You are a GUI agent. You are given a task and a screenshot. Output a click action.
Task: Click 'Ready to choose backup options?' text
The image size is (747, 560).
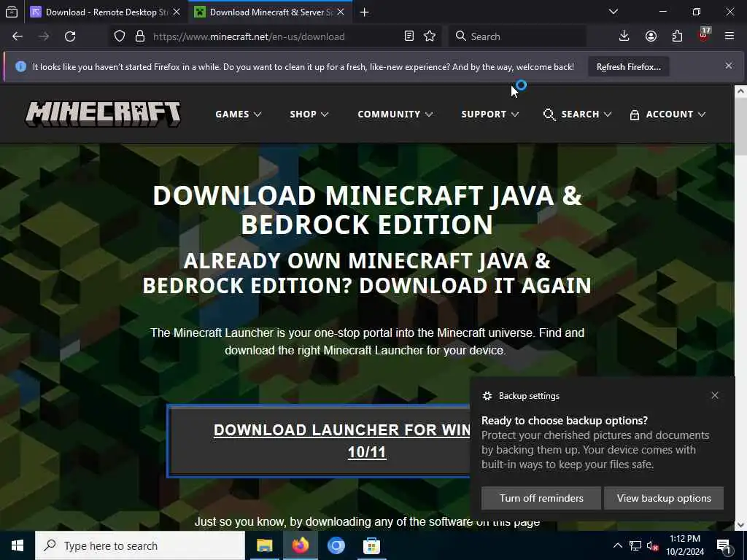(565, 421)
